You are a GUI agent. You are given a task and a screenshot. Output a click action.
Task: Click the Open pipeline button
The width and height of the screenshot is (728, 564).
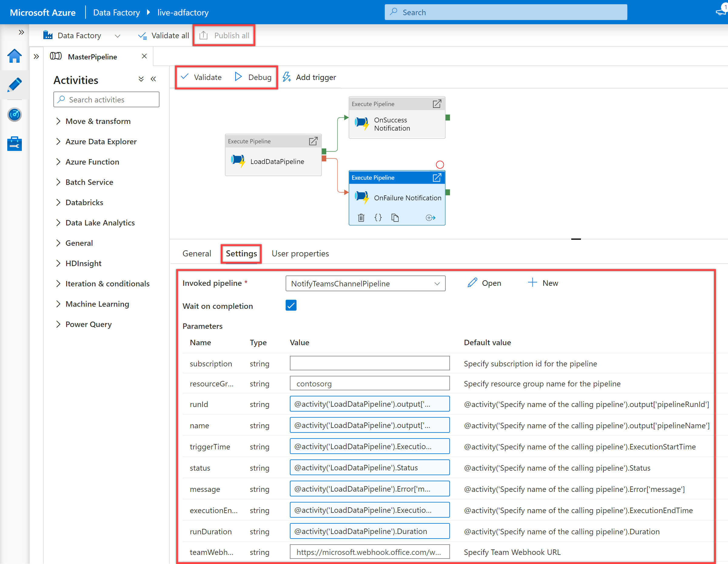[x=485, y=282]
